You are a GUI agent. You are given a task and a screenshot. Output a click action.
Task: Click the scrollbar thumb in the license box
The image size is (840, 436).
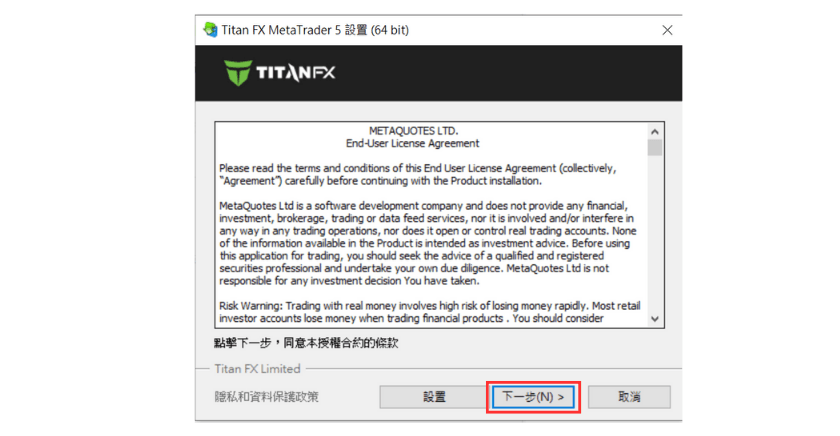655,147
